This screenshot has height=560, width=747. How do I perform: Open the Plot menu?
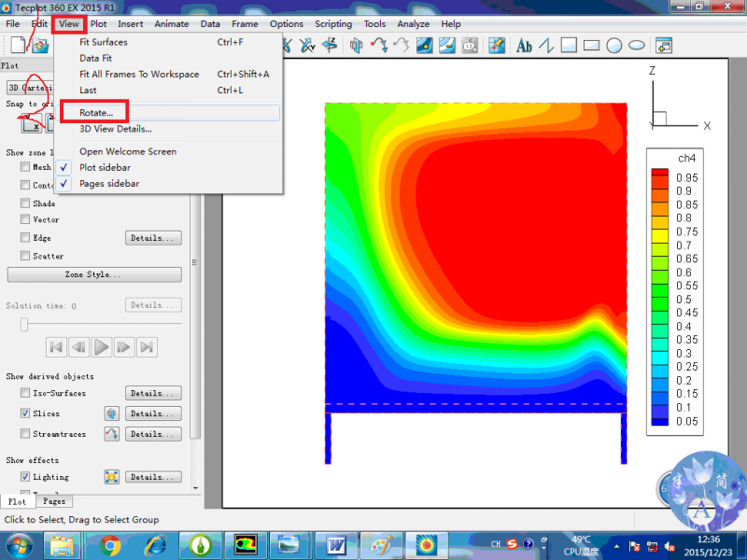tap(99, 24)
